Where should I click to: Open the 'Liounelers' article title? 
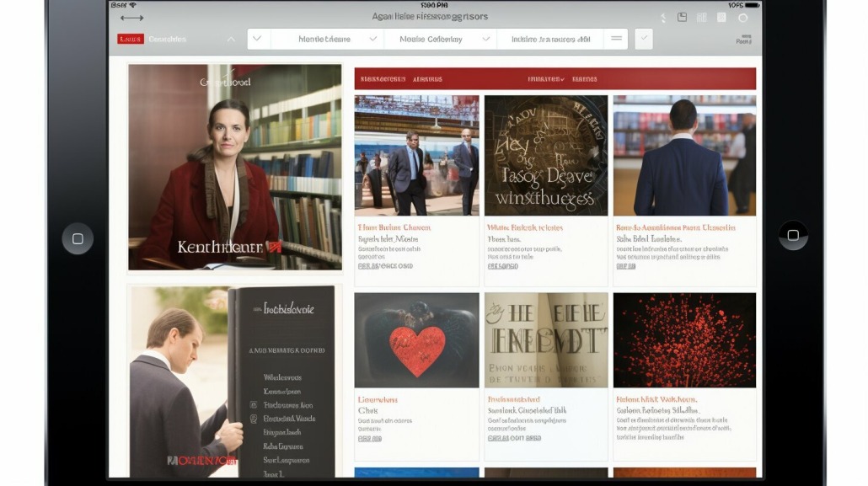378,399
